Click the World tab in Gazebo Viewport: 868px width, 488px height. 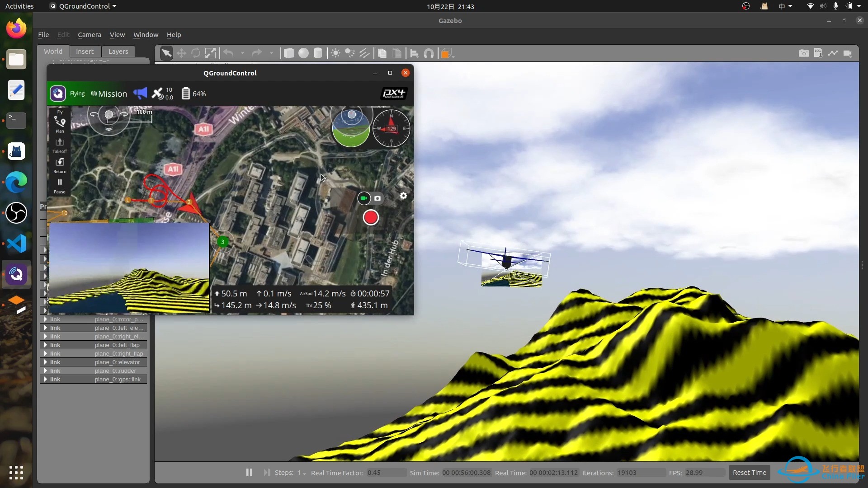point(53,51)
